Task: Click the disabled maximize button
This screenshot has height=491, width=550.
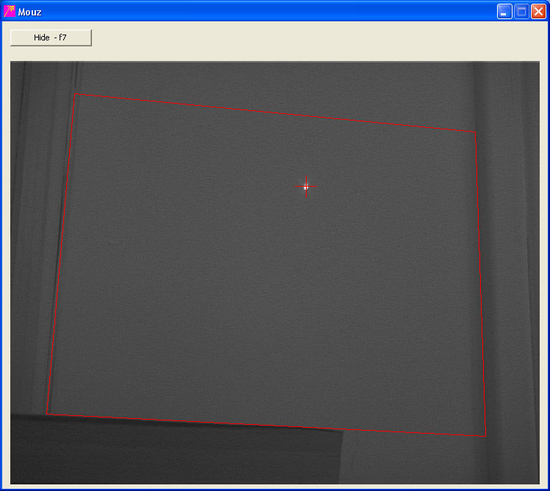Action: (522, 12)
